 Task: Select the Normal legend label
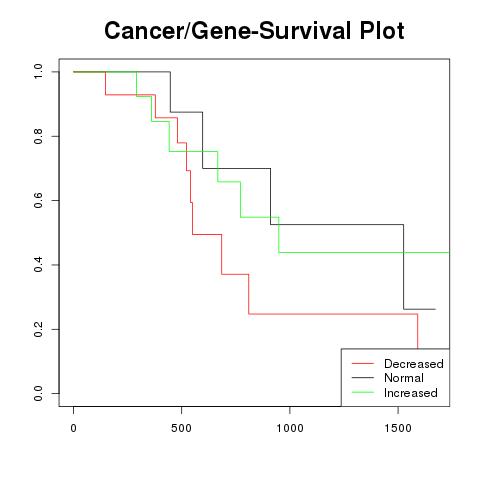(x=404, y=378)
